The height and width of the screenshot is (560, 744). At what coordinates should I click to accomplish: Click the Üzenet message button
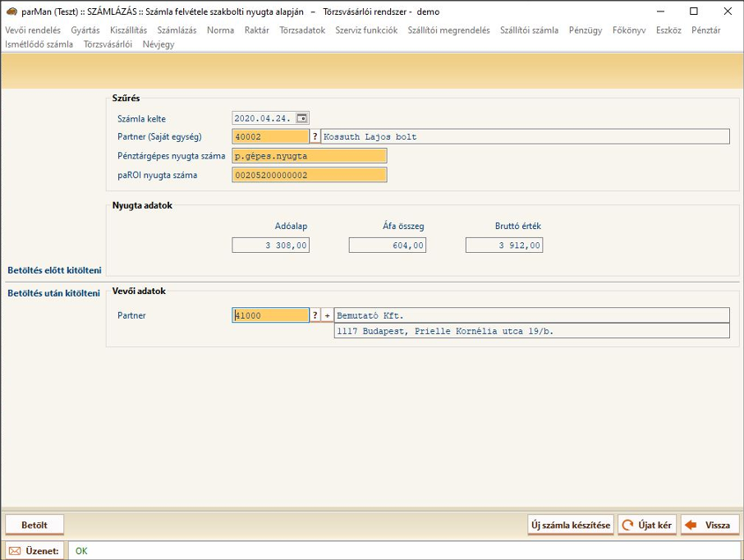(x=34, y=550)
